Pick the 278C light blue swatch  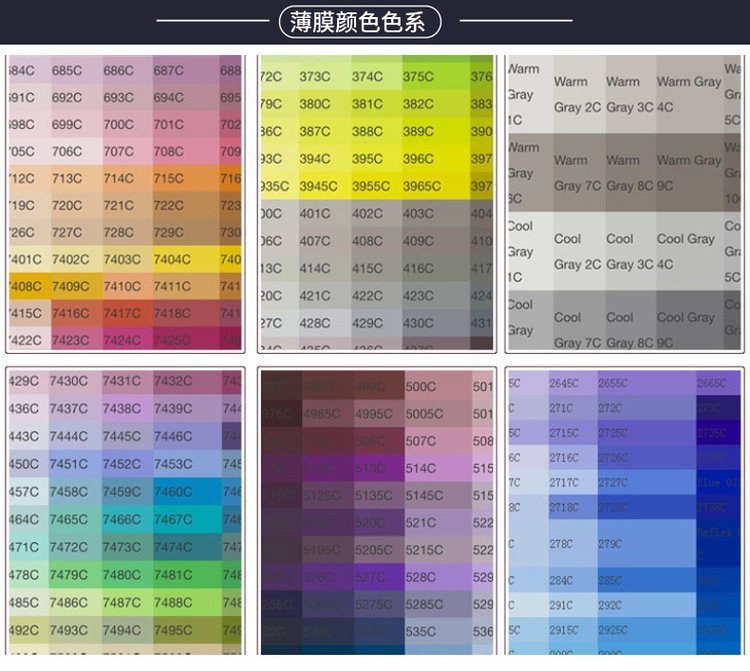[562, 544]
